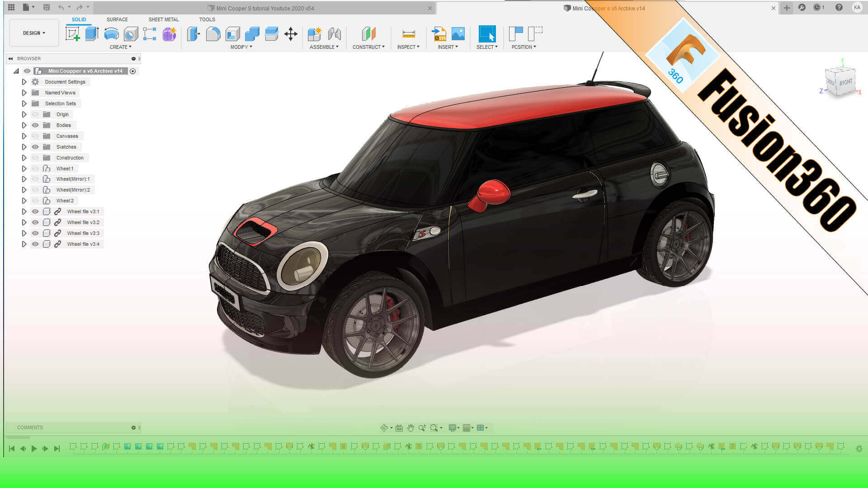
Task: Expand Wheel file v3:2 component
Action: point(24,222)
